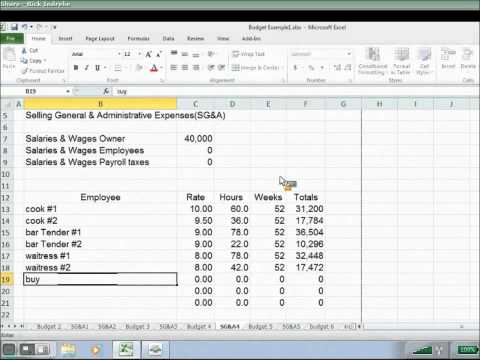Open the Budget 2 sheet tab

click(49, 326)
